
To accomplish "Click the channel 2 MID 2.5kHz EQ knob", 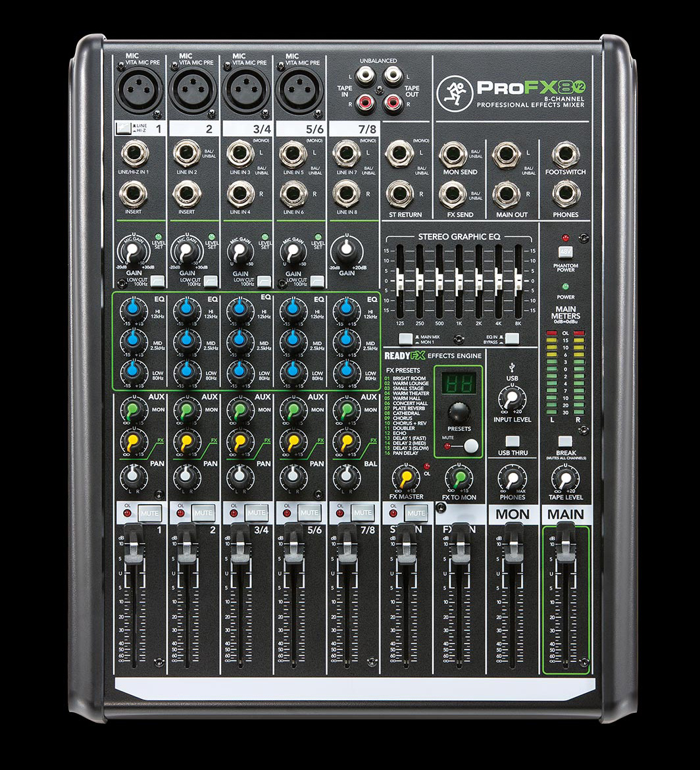I will (187, 340).
